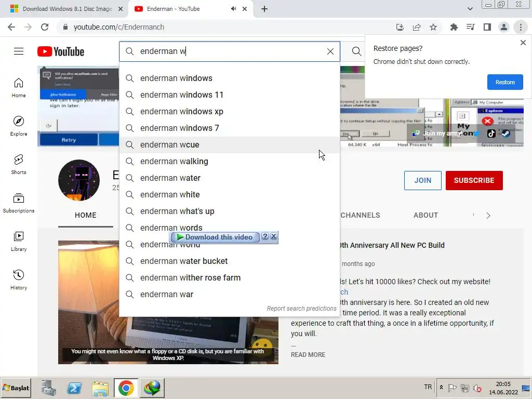The width and height of the screenshot is (532, 399).
Task: Reload the page
Action: click(45, 27)
